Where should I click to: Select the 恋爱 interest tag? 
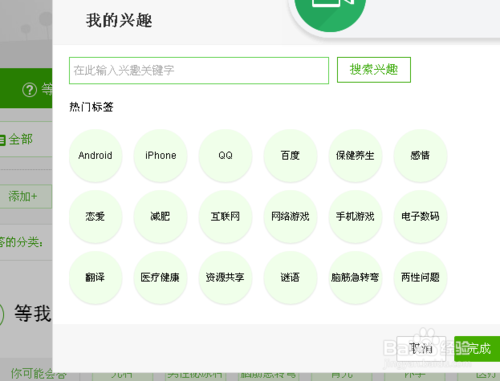95,217
